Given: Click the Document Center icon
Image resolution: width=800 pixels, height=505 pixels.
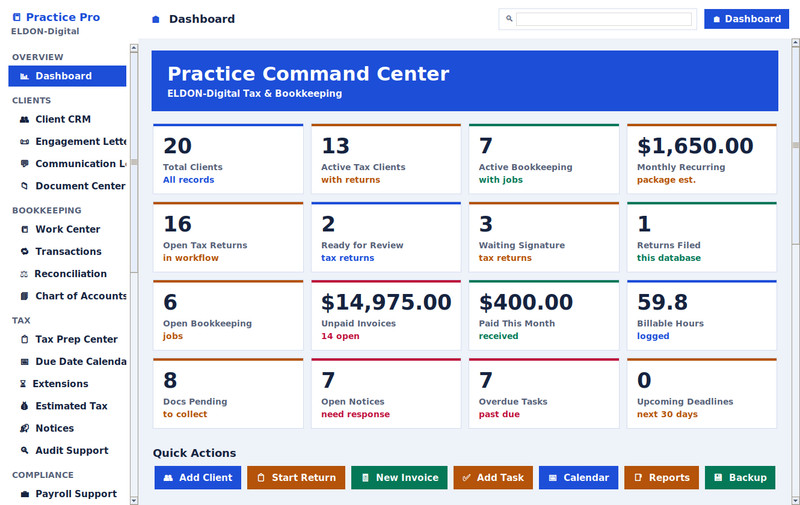Looking at the screenshot, I should 24,186.
